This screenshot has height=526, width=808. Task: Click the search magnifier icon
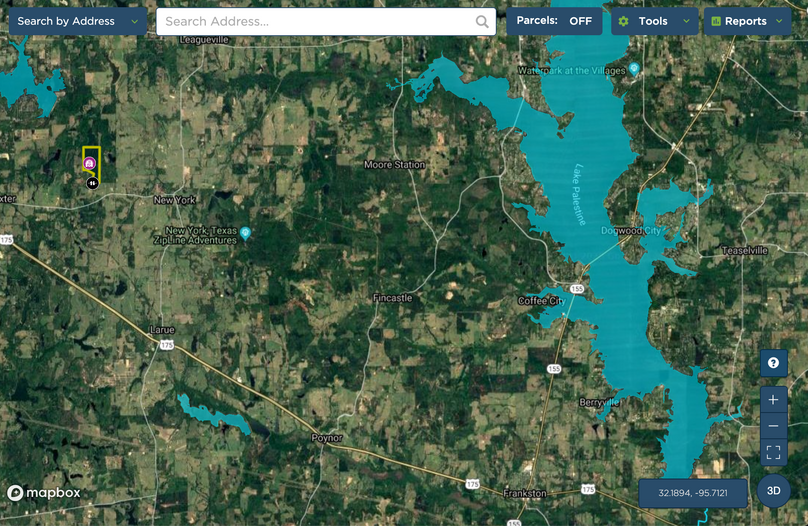pyautogui.click(x=482, y=22)
